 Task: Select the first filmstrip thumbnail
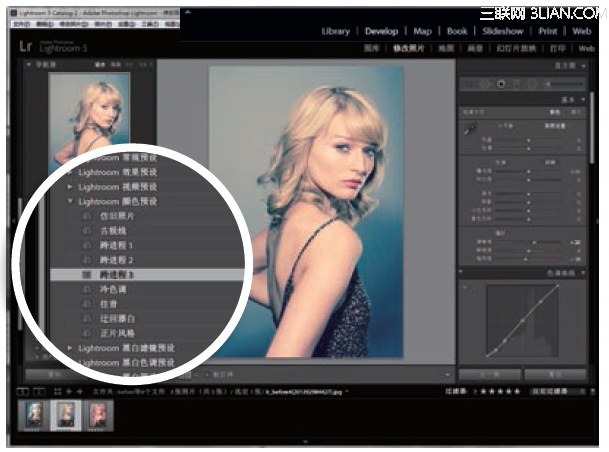pyautogui.click(x=34, y=415)
